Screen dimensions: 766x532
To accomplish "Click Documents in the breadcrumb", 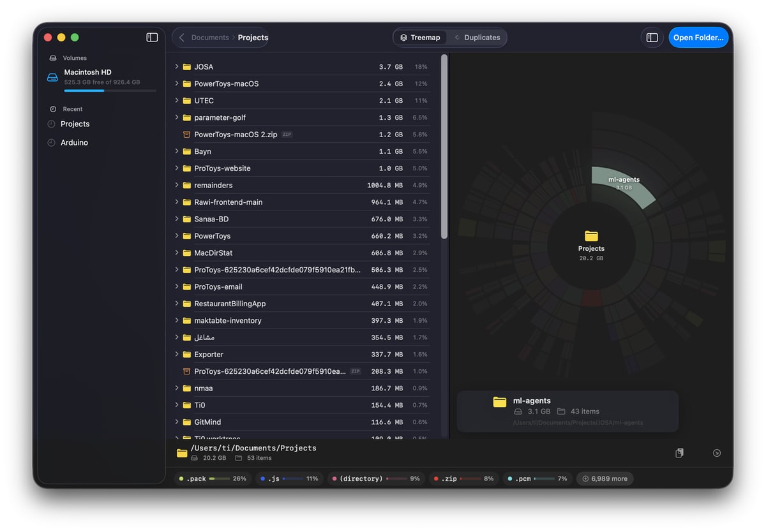I will [210, 38].
